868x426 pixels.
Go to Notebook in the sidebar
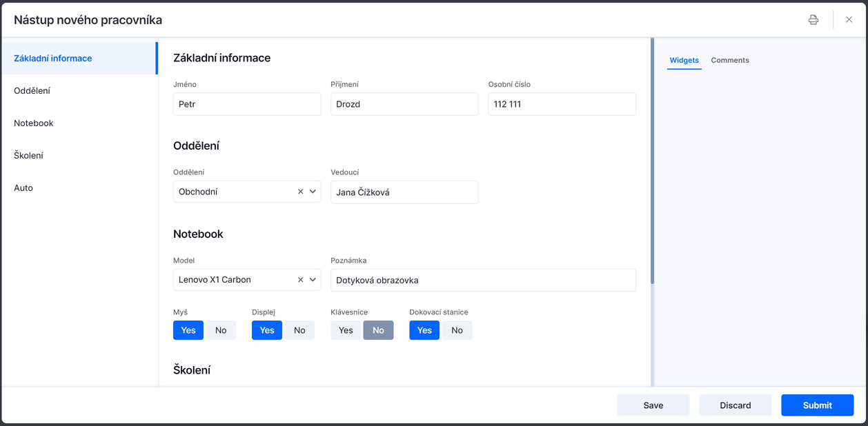tap(79, 123)
